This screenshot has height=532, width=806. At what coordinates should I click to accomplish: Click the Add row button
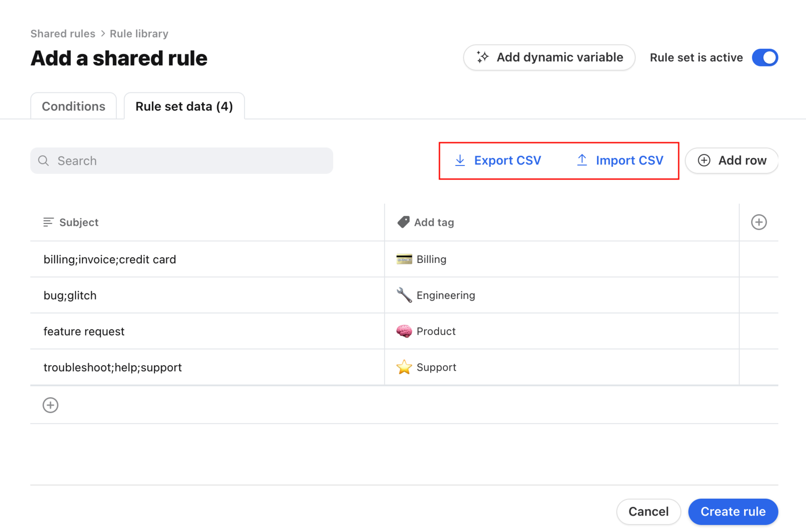731,160
